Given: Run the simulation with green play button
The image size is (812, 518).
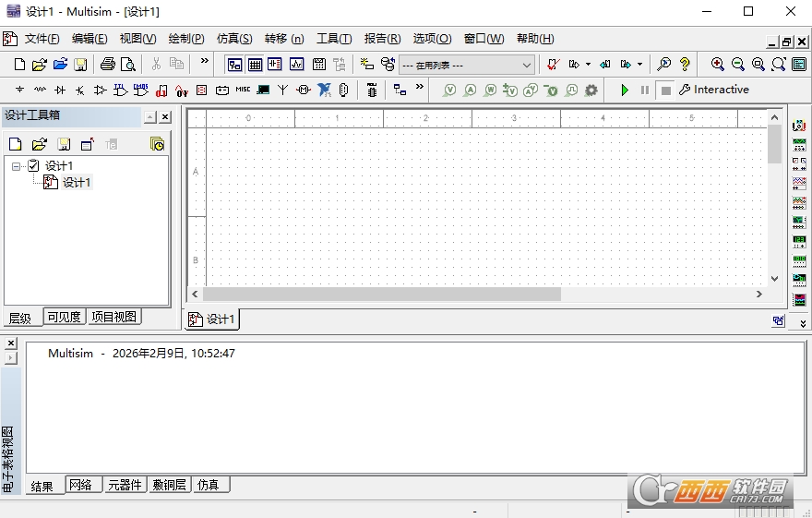Looking at the screenshot, I should coord(625,90).
